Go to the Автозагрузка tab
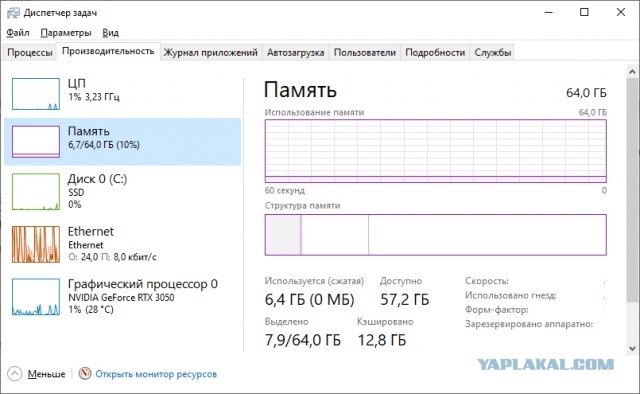Viewport: 640px width, 394px height. pyautogui.click(x=296, y=53)
